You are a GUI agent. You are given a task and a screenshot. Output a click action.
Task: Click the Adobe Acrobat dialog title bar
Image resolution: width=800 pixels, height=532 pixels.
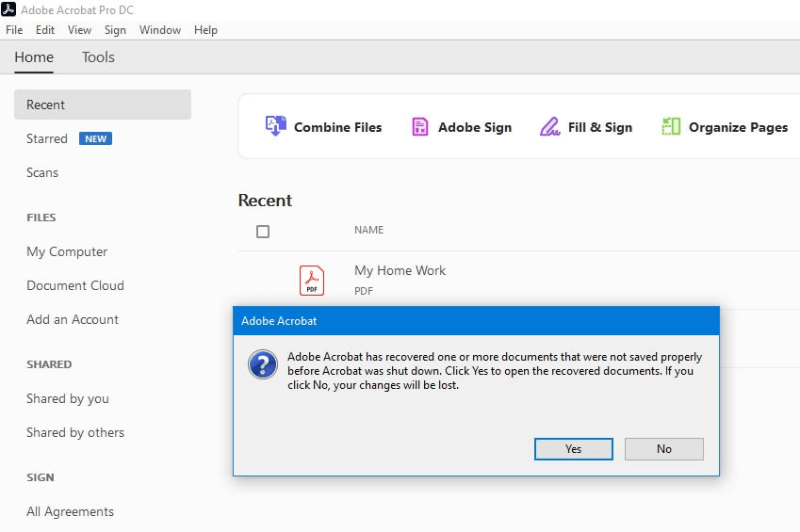tap(476, 321)
